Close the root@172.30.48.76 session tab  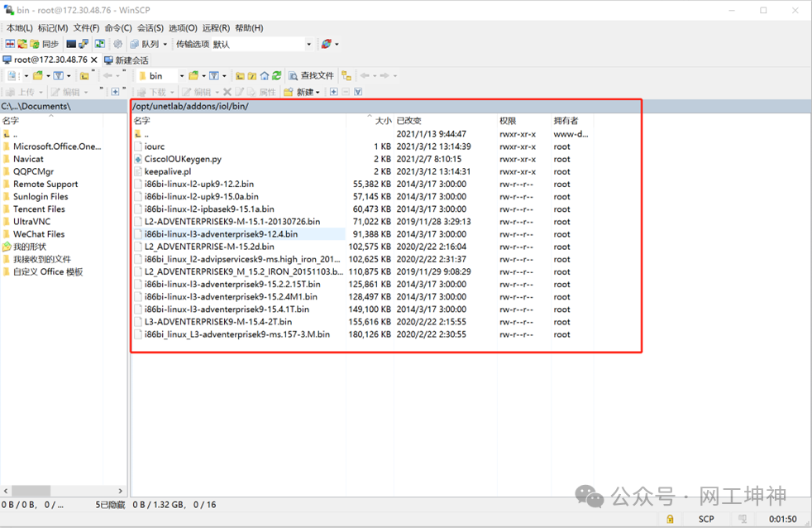(94, 60)
